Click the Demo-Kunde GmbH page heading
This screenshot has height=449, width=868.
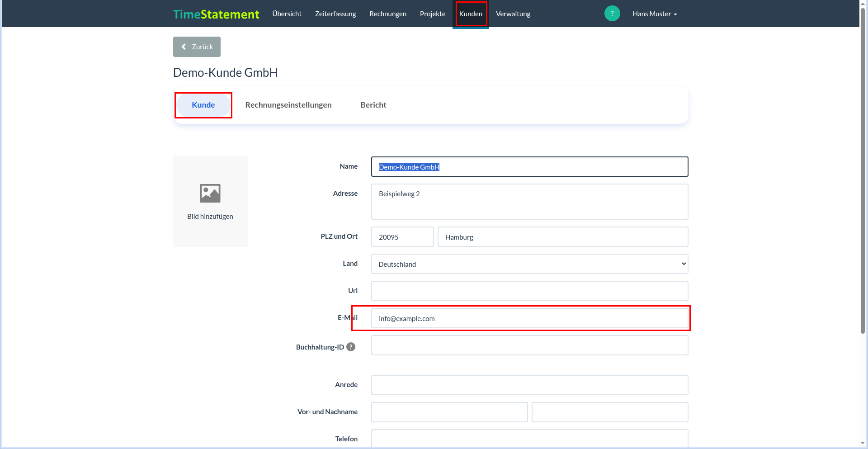pyautogui.click(x=225, y=73)
